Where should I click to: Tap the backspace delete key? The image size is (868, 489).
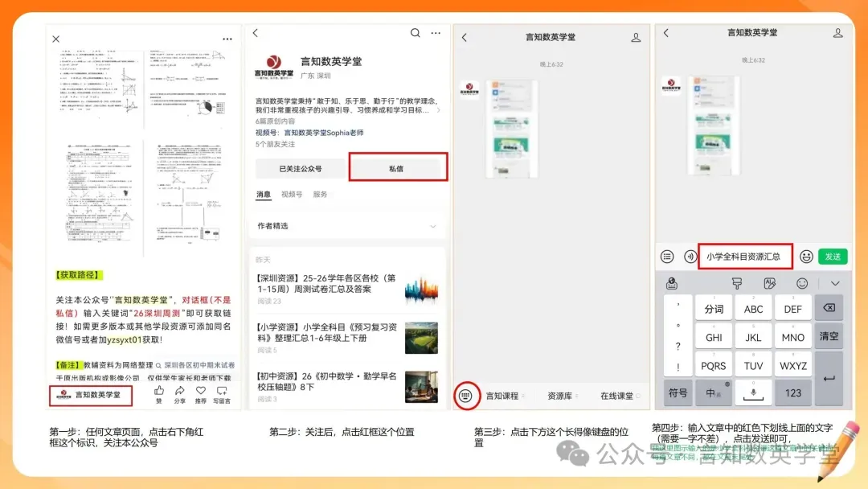tap(829, 309)
